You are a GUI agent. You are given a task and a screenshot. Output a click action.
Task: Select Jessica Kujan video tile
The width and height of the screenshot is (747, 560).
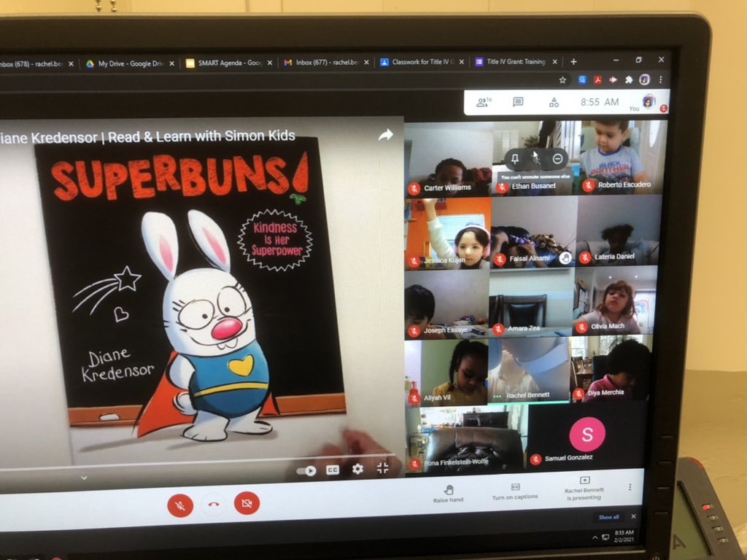[x=448, y=233]
